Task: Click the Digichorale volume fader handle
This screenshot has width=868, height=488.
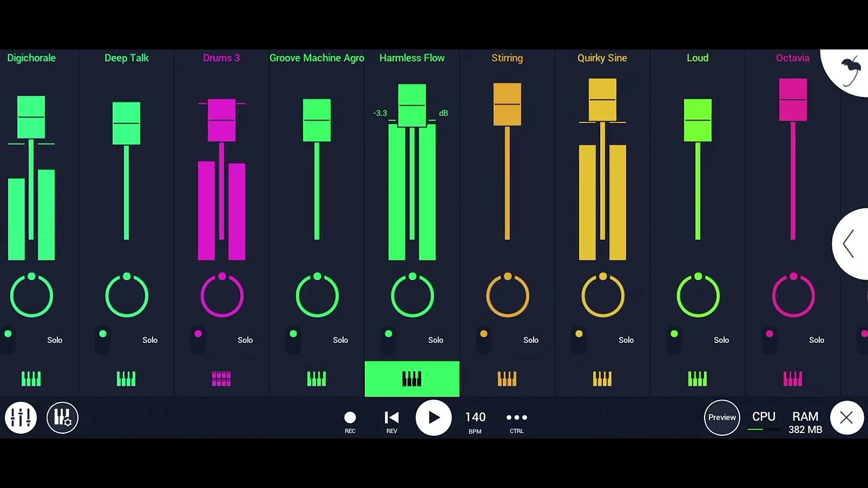Action: point(31,117)
